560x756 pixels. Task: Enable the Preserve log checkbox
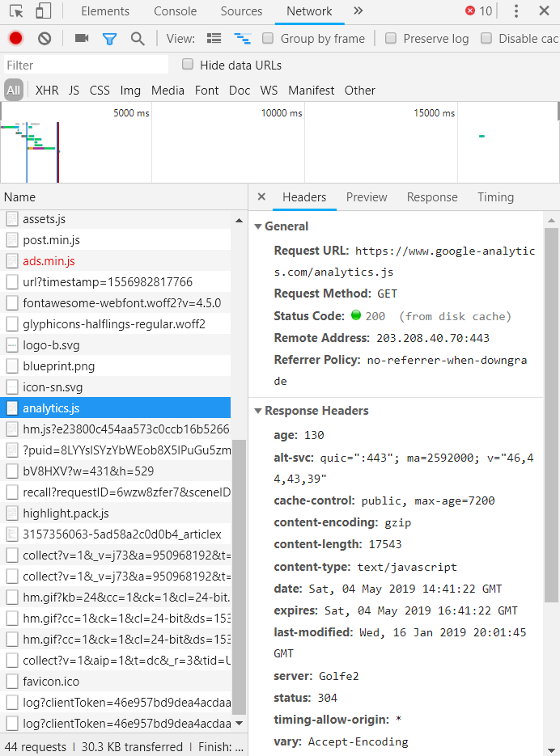[391, 39]
